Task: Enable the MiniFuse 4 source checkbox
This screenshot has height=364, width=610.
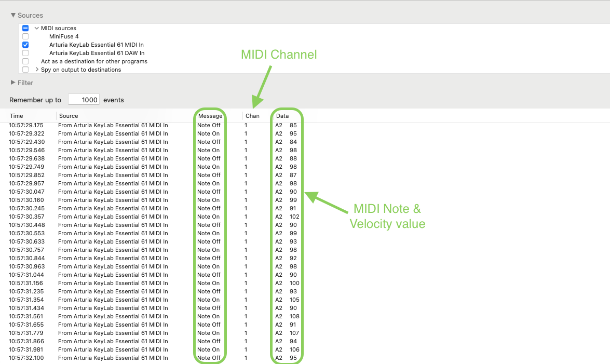Action: [x=25, y=36]
